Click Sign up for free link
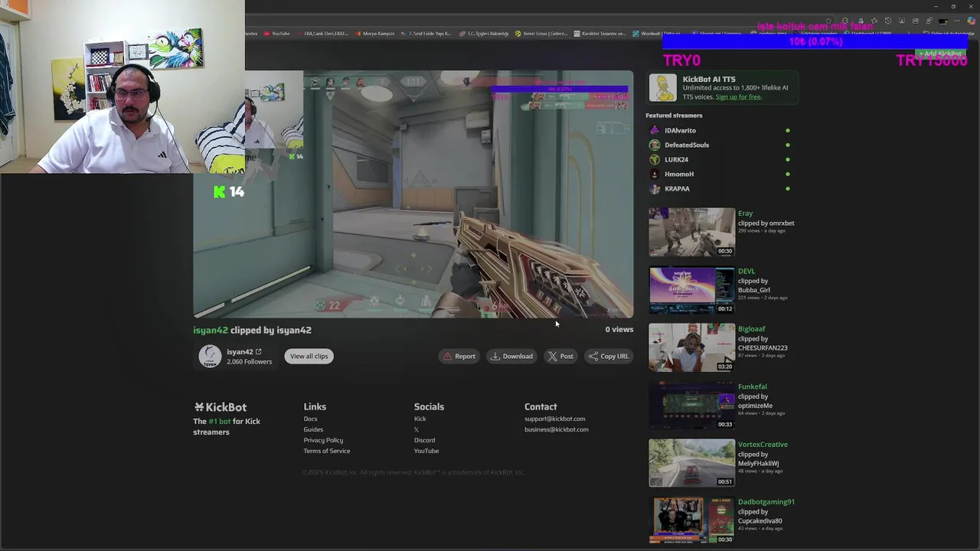The image size is (980, 551). coord(738,97)
